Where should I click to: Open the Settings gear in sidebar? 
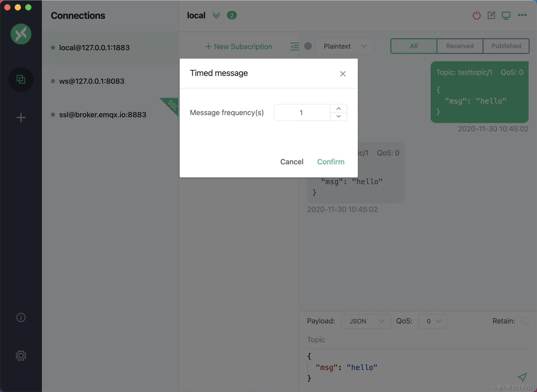(x=21, y=356)
